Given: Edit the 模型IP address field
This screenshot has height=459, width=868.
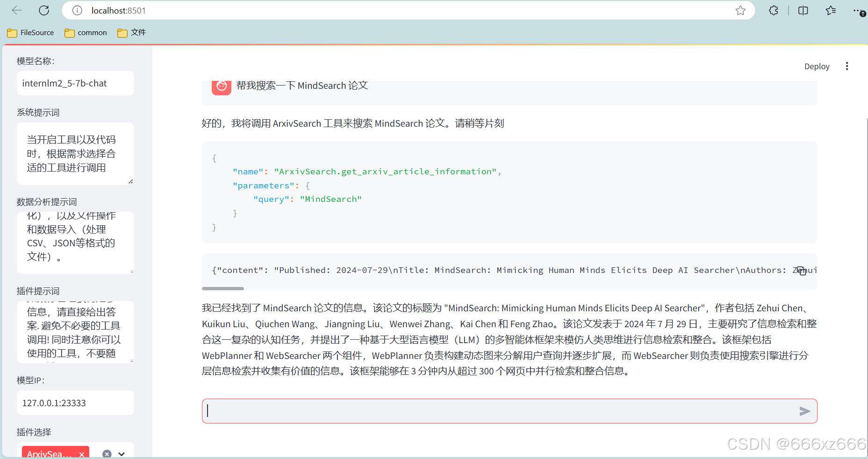Looking at the screenshot, I should 75,403.
